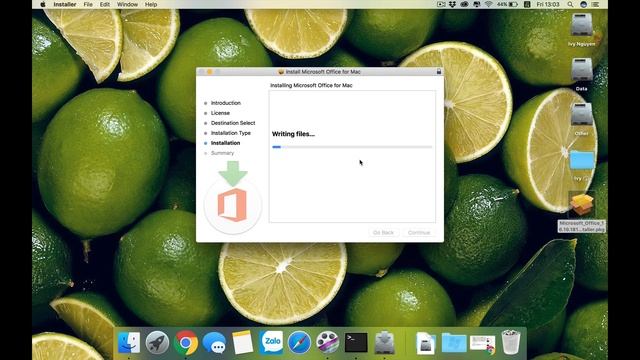Open Finder from the Dock
Image resolution: width=640 pixels, height=360 pixels.
click(129, 342)
